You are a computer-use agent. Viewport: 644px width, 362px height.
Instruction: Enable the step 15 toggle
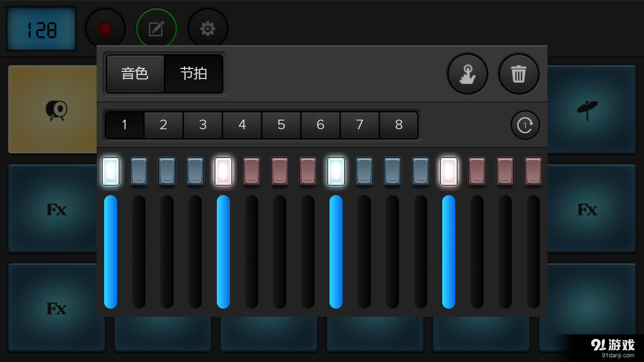[505, 171]
